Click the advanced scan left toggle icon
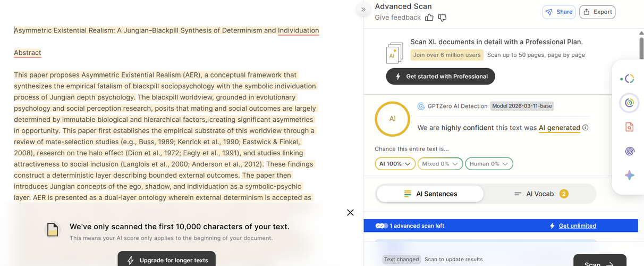644x266 pixels. (x=382, y=226)
